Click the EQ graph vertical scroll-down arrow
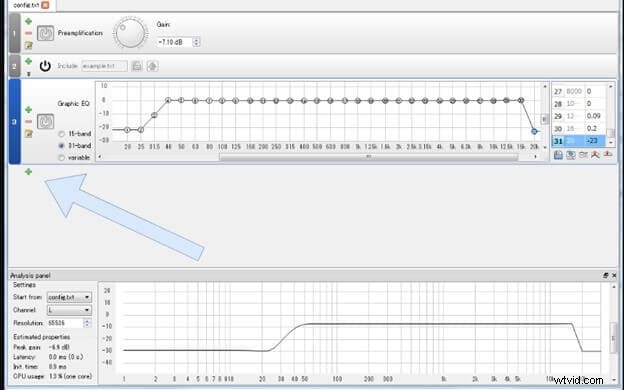 [x=545, y=147]
